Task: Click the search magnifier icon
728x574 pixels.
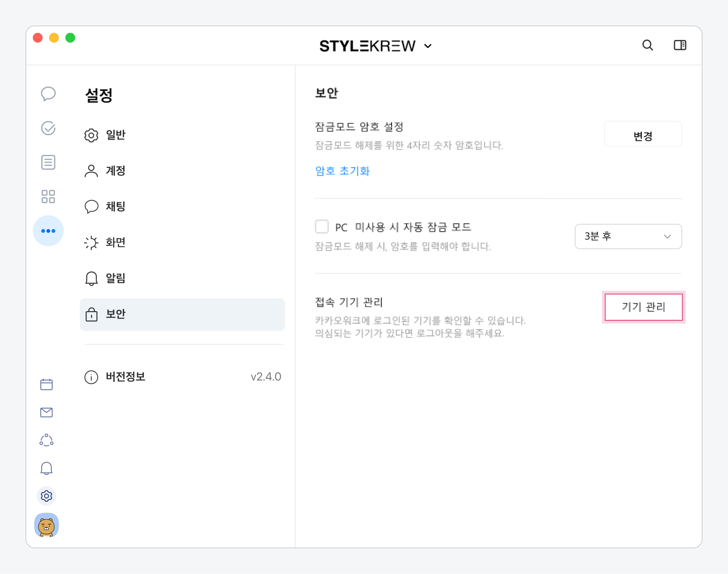Action: (x=647, y=45)
